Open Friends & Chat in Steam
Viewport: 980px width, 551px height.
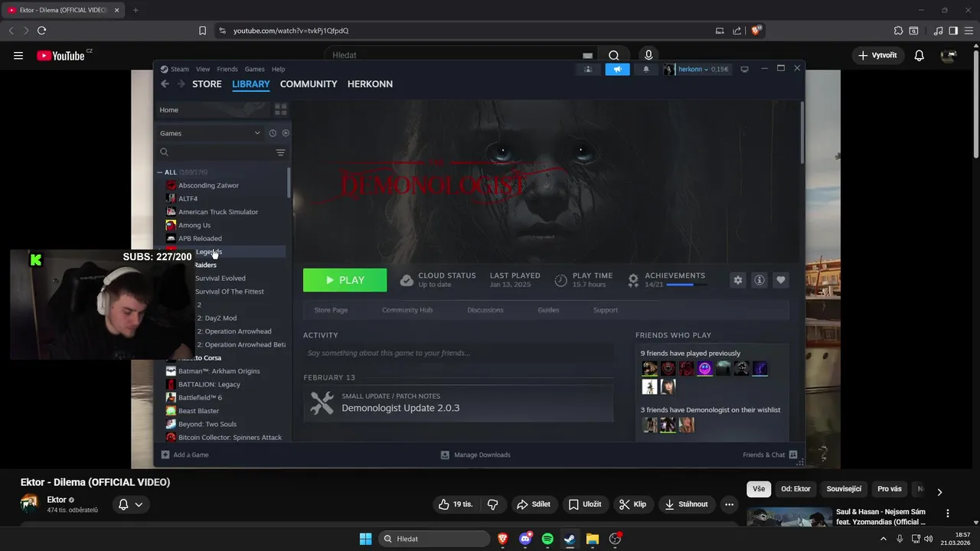point(769,455)
